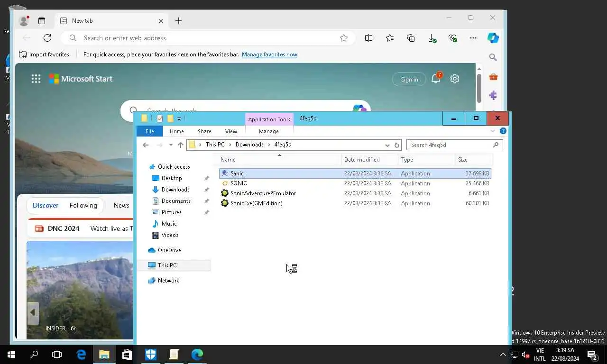Open Edge Browser essentials heart icon
The width and height of the screenshot is (607, 364).
pos(452,38)
